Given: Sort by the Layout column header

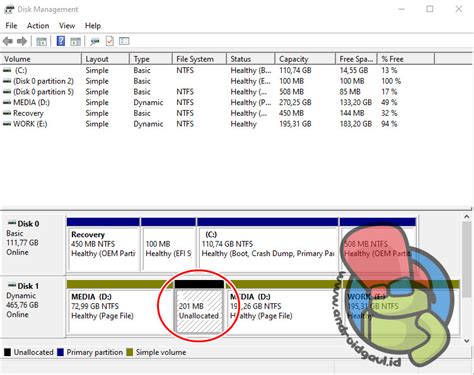Looking at the screenshot, I should pos(105,59).
